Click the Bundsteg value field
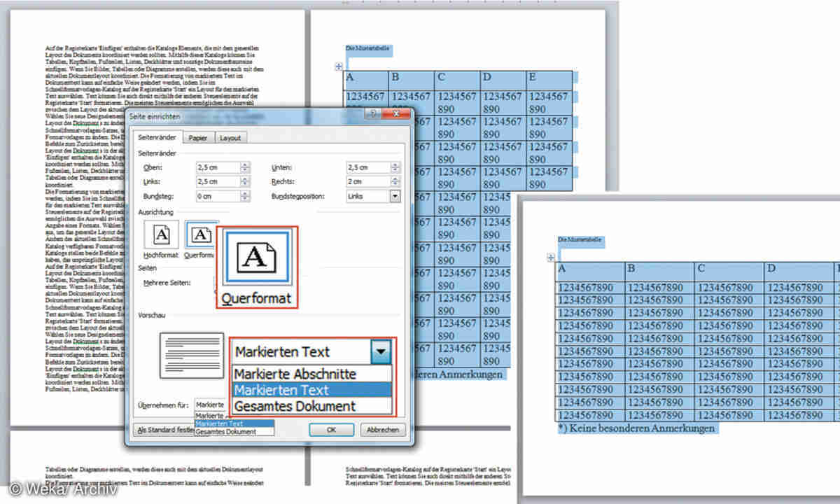 pos(217,197)
